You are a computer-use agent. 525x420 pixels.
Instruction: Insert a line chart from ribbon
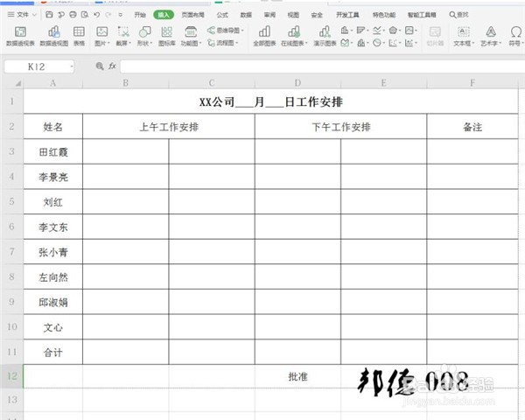(x=378, y=31)
